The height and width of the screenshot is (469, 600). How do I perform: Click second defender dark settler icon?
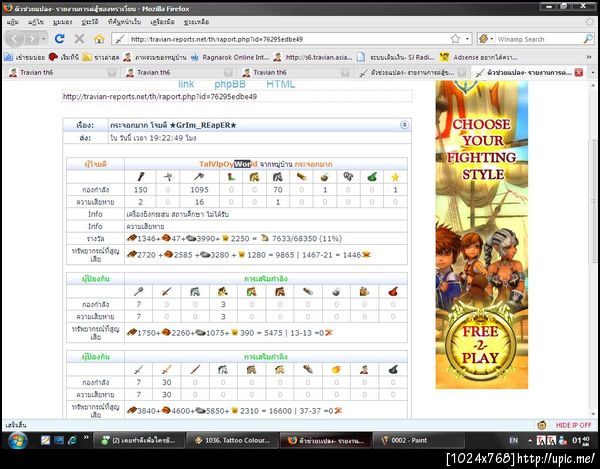coord(393,370)
